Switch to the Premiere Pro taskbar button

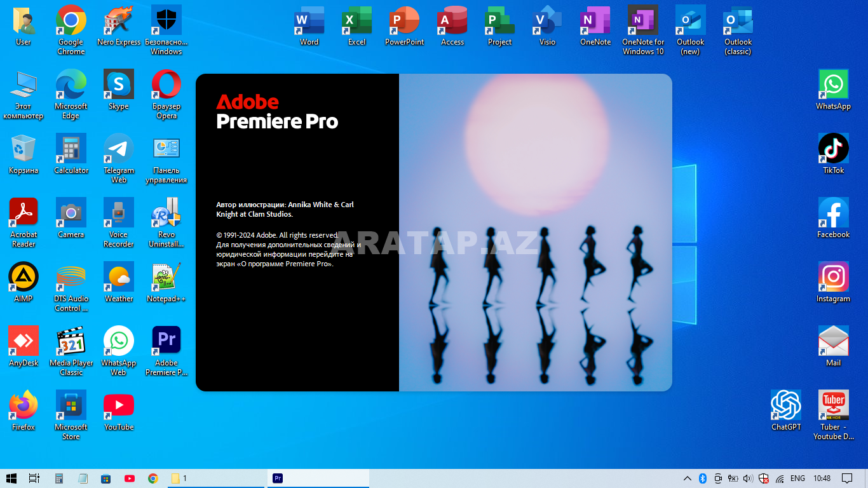click(x=318, y=478)
